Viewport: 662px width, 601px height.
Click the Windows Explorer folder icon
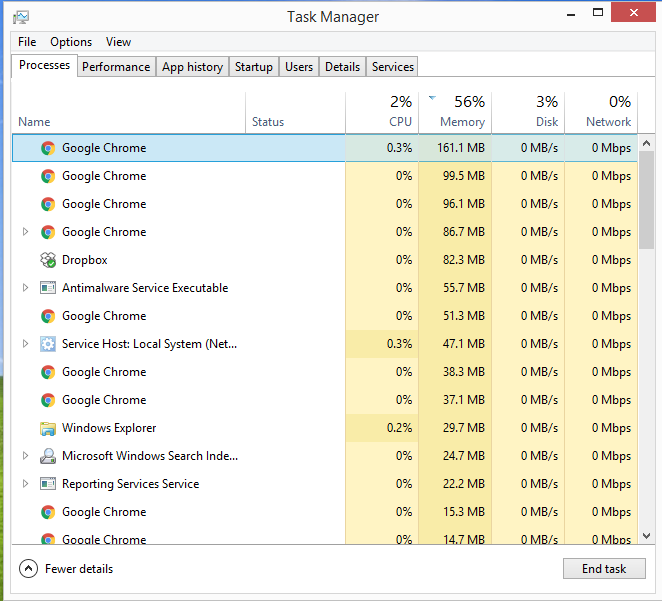click(47, 428)
